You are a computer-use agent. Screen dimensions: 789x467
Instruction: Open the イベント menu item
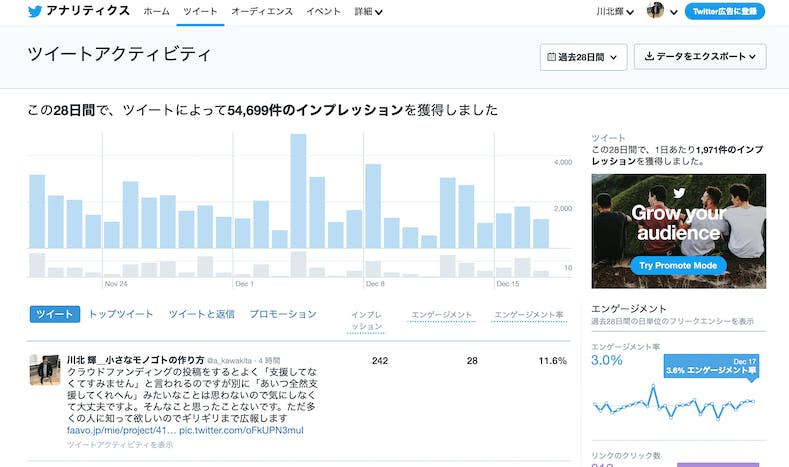pyautogui.click(x=323, y=11)
